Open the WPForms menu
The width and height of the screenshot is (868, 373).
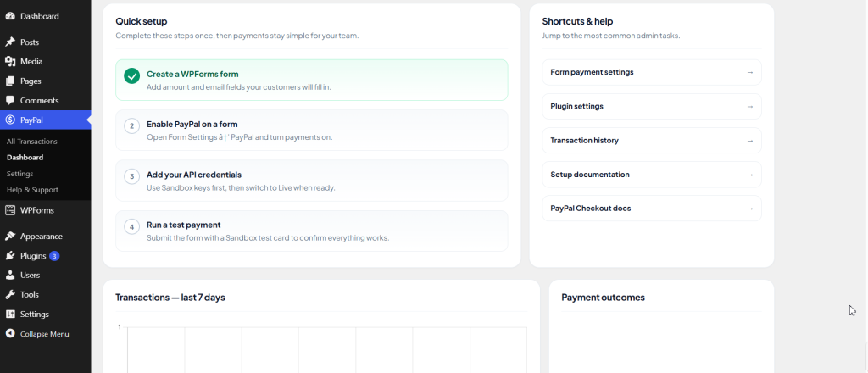point(46,210)
